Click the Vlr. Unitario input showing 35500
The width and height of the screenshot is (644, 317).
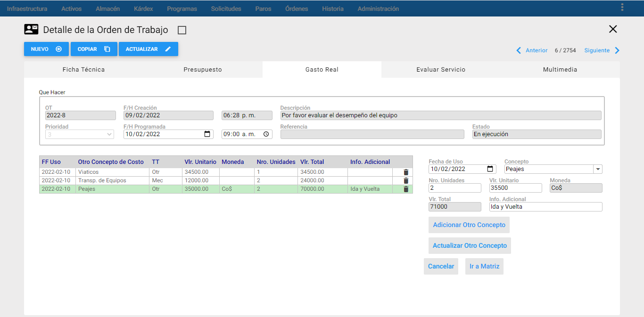[x=515, y=188]
